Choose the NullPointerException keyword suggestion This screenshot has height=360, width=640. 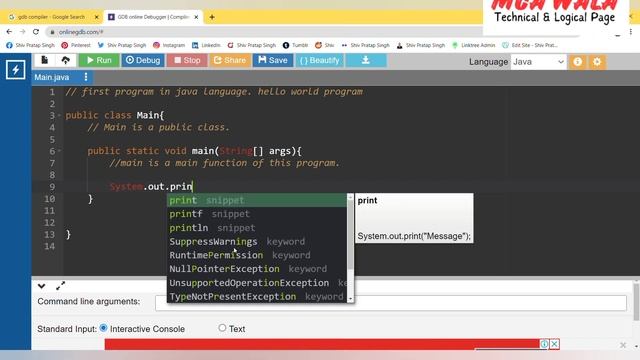[257, 269]
